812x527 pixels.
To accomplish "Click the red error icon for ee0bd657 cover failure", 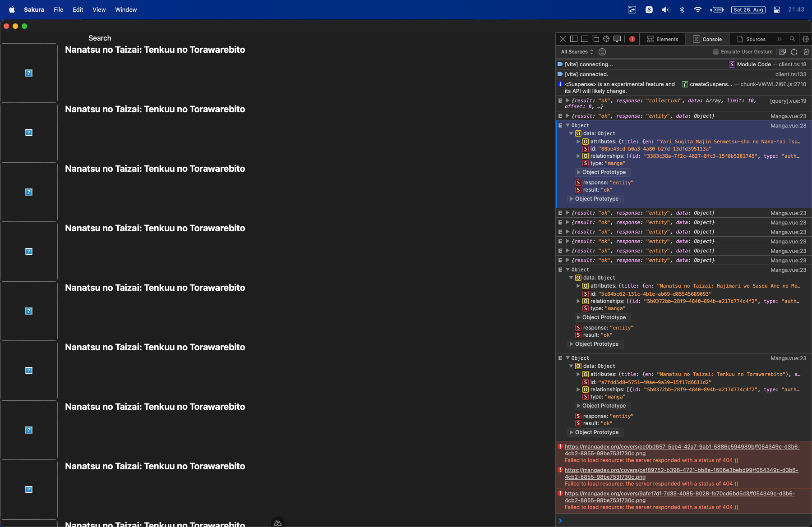I will coord(560,447).
